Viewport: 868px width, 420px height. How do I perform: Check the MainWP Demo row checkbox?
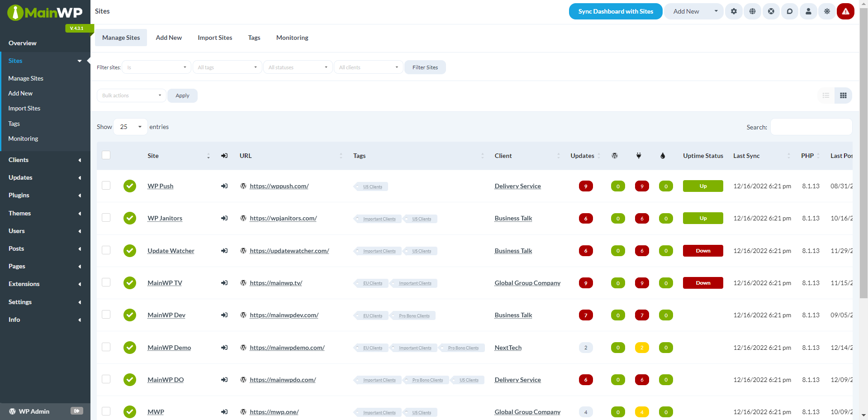pyautogui.click(x=106, y=347)
